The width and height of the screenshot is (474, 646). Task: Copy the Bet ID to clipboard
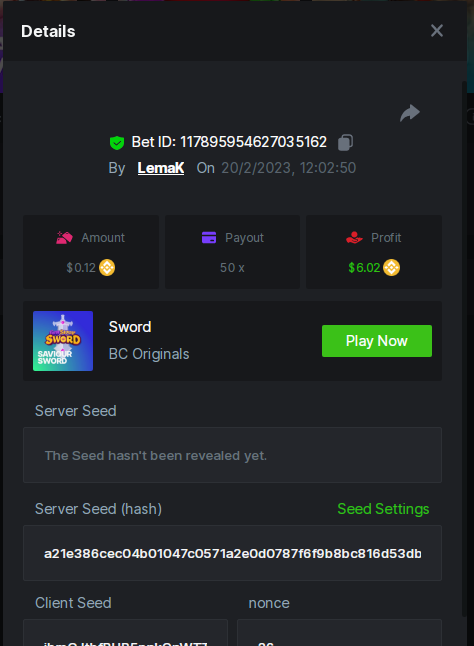[345, 143]
